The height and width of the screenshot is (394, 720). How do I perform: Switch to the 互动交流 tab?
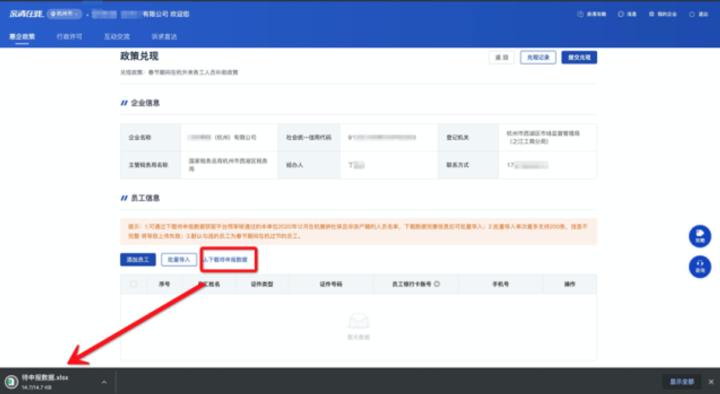117,36
